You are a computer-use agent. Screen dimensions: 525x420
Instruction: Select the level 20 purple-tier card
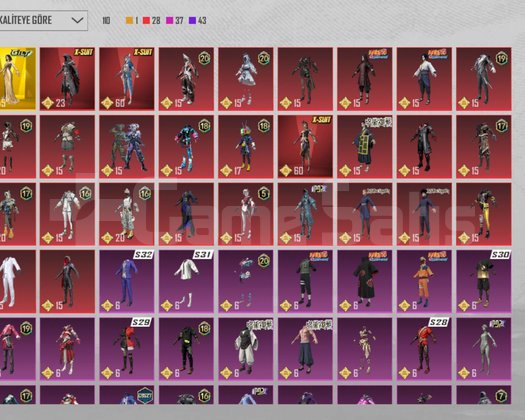[246, 282]
